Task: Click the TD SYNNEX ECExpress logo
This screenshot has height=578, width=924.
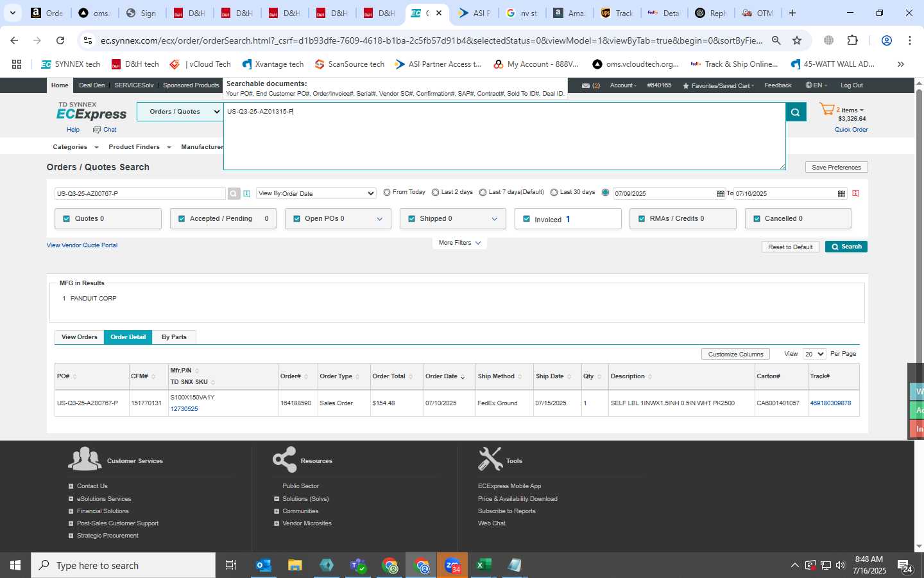Action: tap(92, 112)
